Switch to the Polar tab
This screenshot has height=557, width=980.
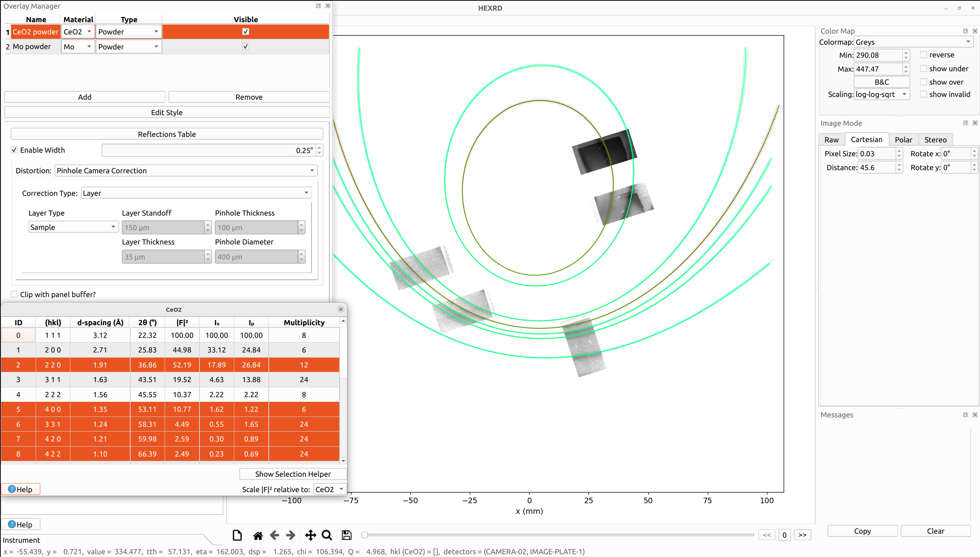(x=903, y=140)
